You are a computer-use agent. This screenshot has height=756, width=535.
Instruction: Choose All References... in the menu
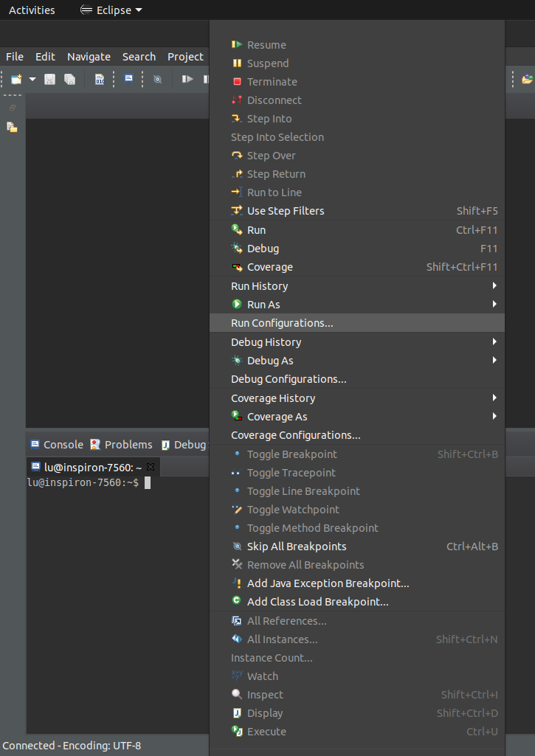pyautogui.click(x=357, y=621)
